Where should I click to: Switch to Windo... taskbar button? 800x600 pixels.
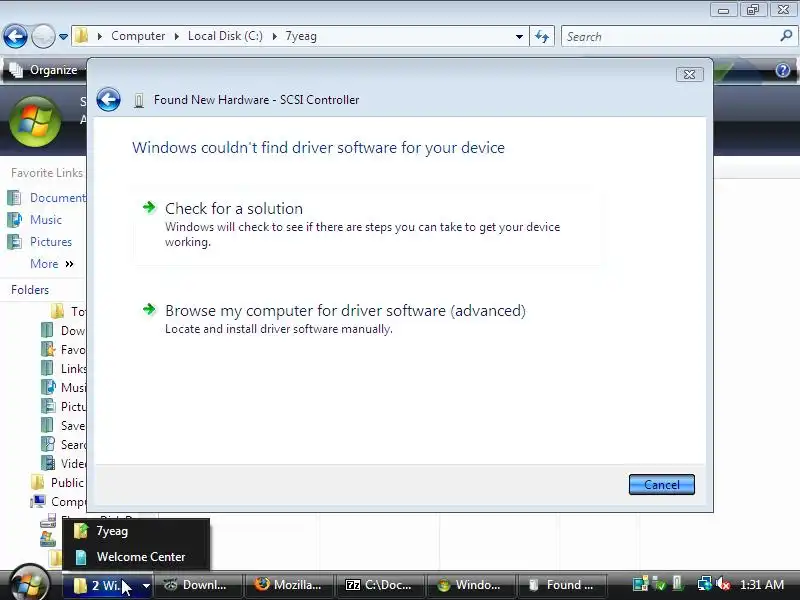click(470, 585)
